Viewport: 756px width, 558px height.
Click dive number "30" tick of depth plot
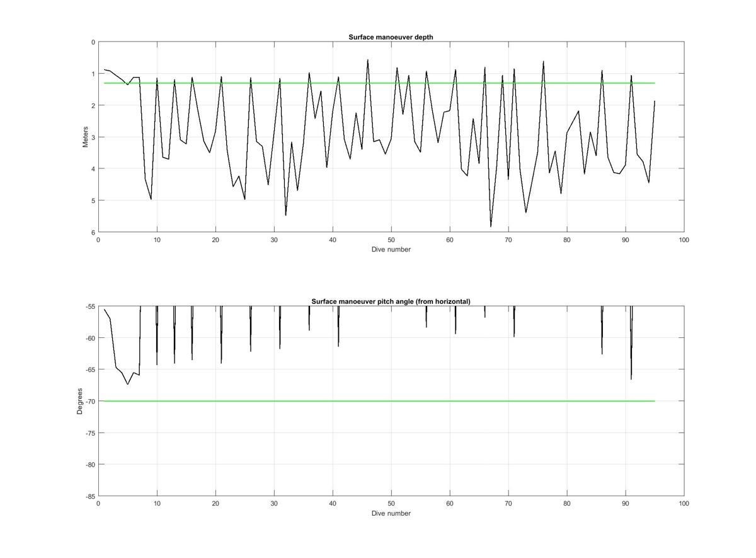click(274, 240)
